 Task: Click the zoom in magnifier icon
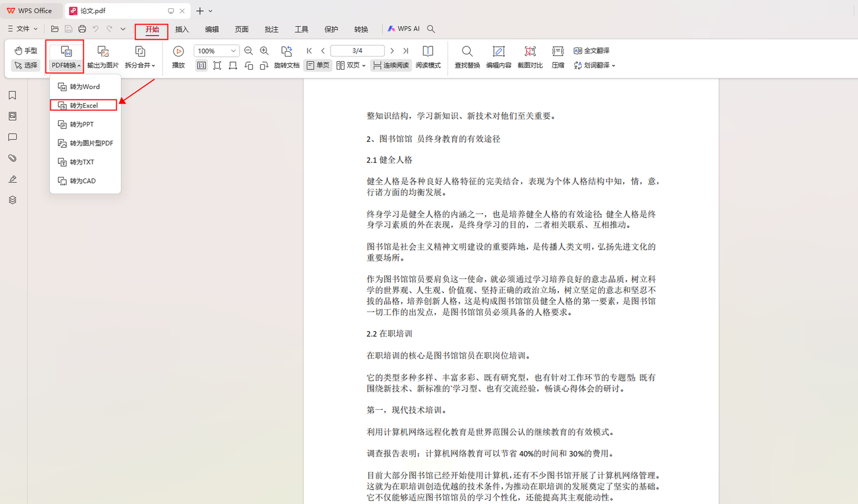(x=265, y=51)
